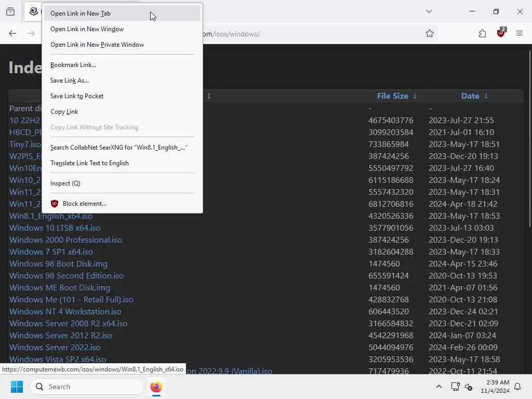Open Windows 10 LTSB x64.iso link

[55, 228]
